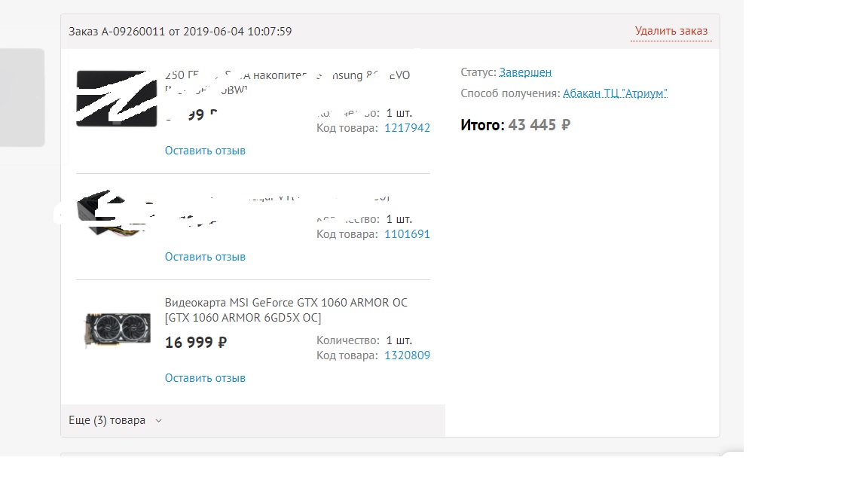Open the 'Завершен' status link
Image resolution: width=868 pixels, height=488 pixels.
(x=524, y=72)
